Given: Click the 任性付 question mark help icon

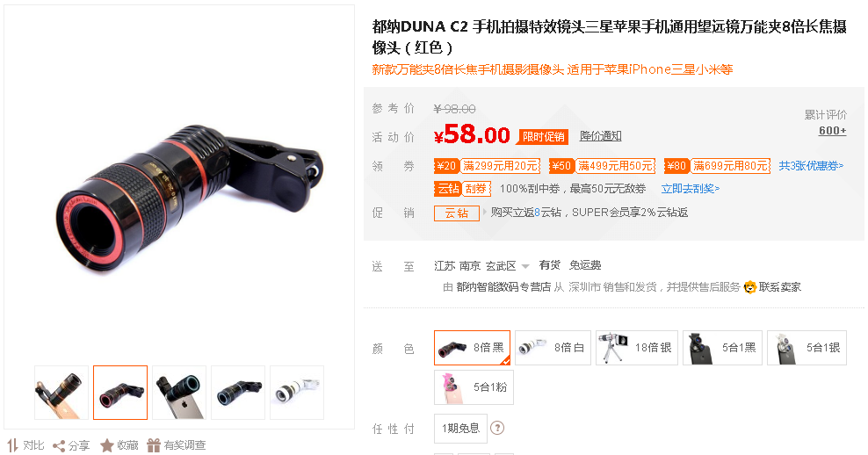Looking at the screenshot, I should 497,428.
